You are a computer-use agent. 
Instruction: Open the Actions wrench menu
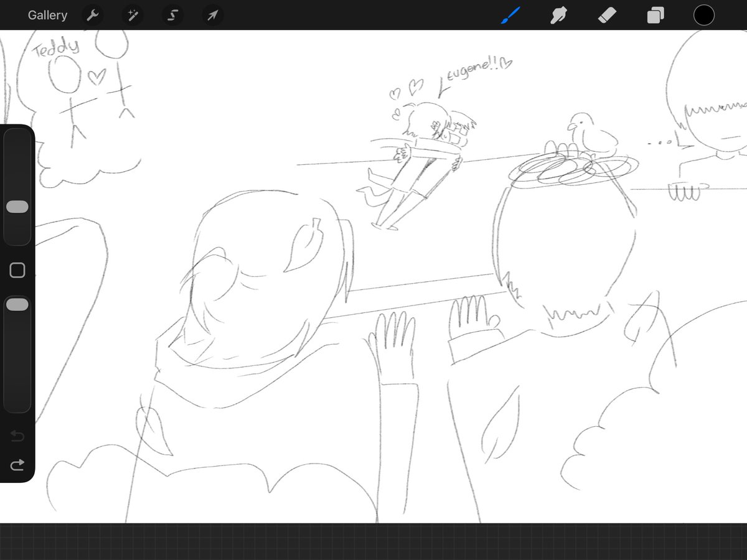[92, 16]
